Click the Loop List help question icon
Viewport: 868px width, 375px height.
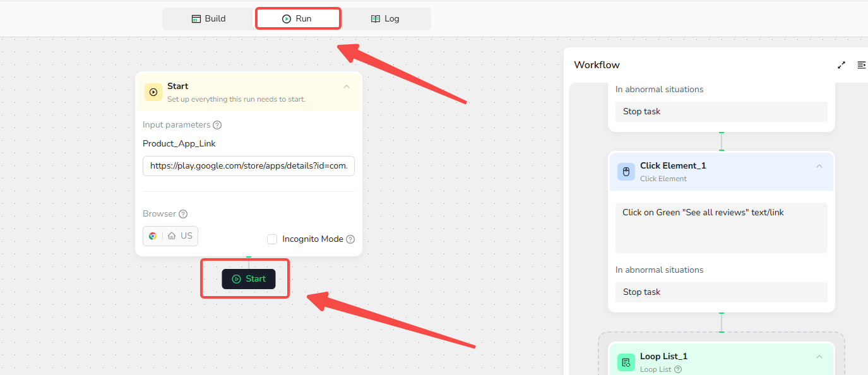coord(678,369)
